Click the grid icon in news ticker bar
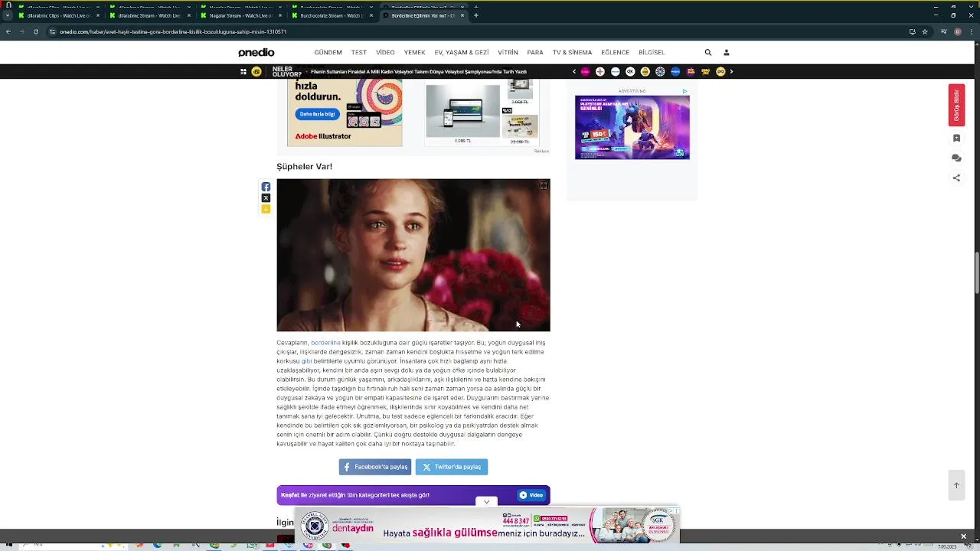The image size is (980, 551). [243, 72]
